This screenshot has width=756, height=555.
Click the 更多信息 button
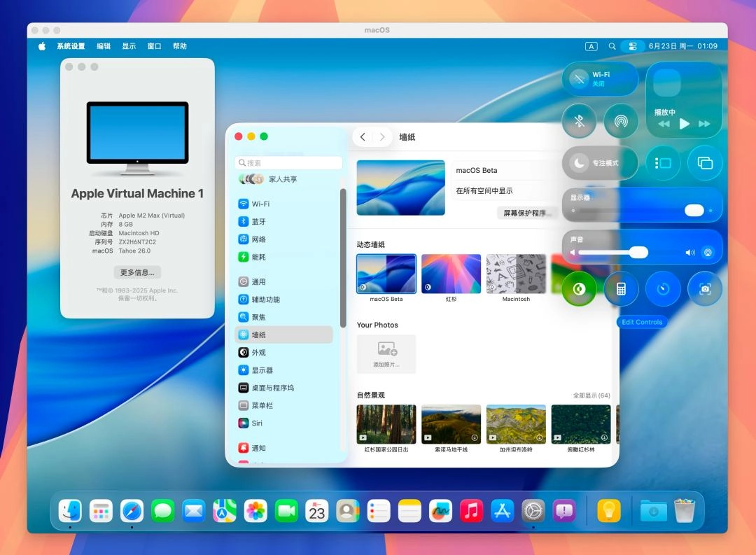[136, 272]
